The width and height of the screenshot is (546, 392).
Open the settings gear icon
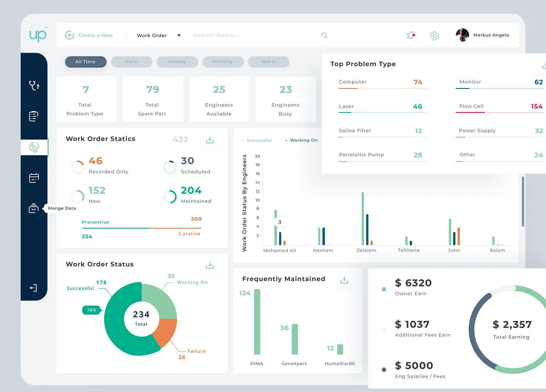tap(435, 36)
